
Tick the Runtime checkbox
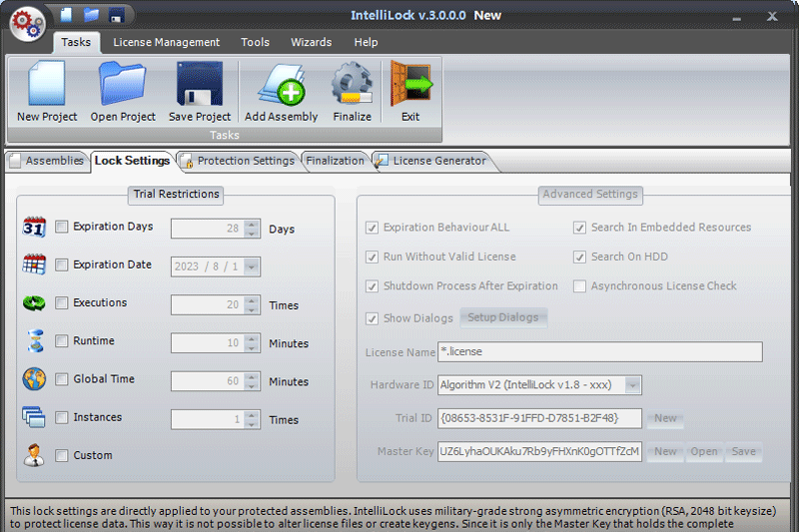coord(61,340)
